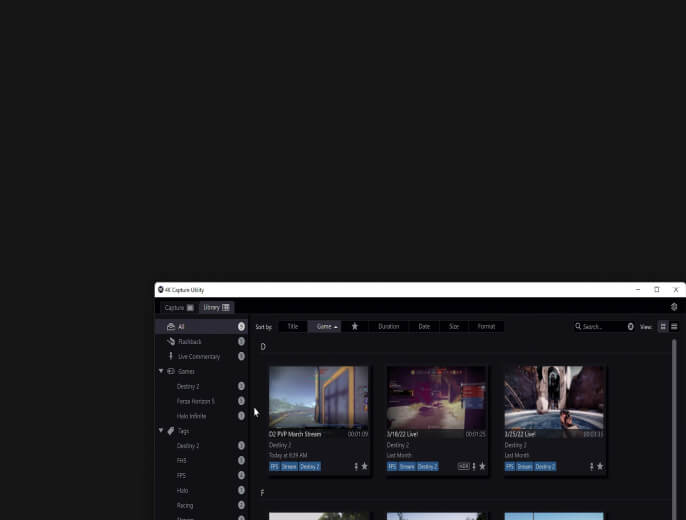Open settings with the gear icon
The width and height of the screenshot is (686, 520).
tap(674, 307)
